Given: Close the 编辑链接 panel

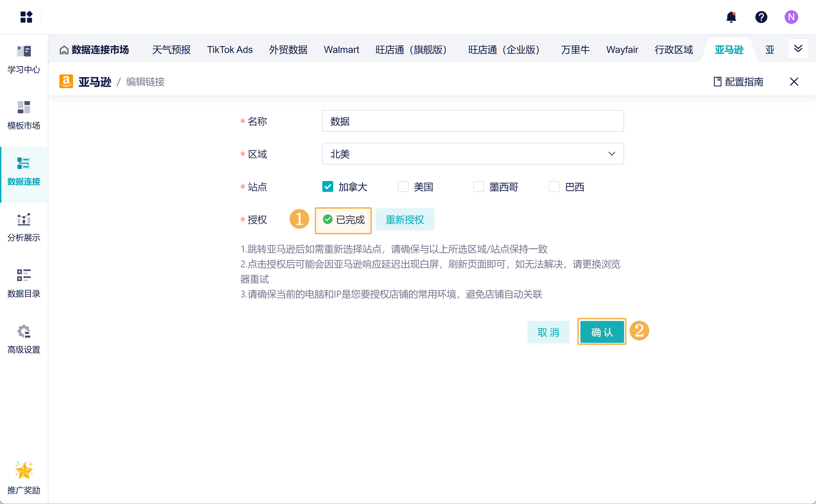Looking at the screenshot, I should pyautogui.click(x=794, y=82).
